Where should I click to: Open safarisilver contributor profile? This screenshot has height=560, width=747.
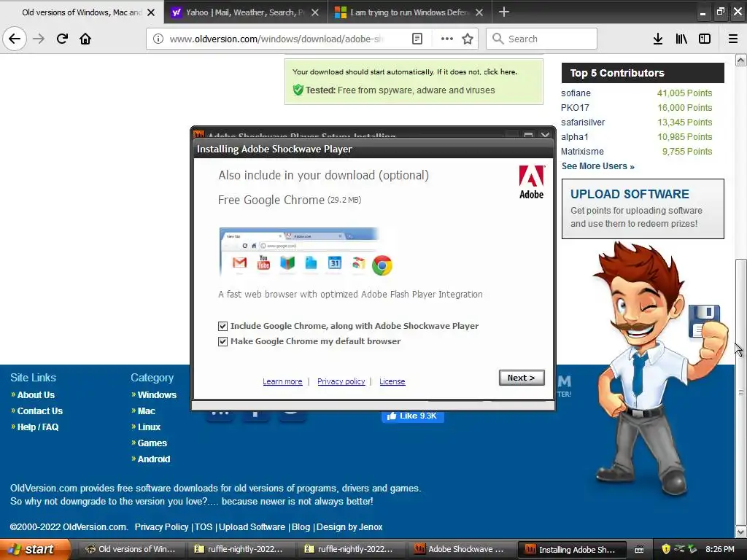[x=583, y=122]
